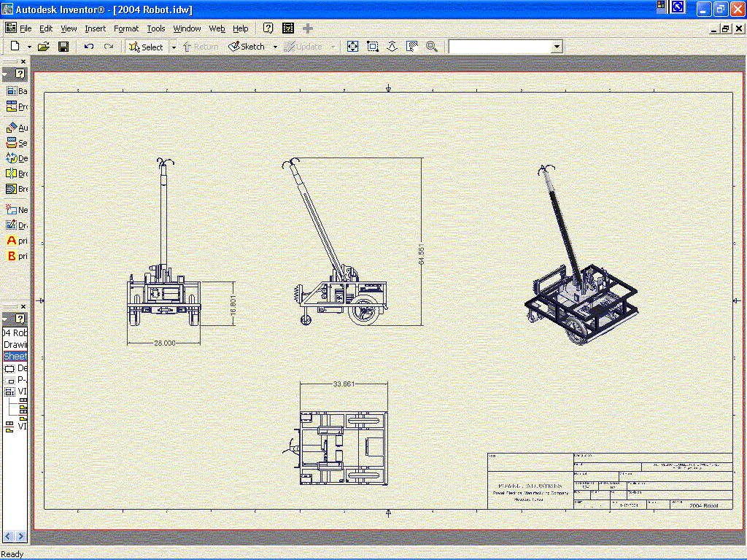The height and width of the screenshot is (560, 747).
Task: Open the toolbar combo box dropdown
Action: 557,47
